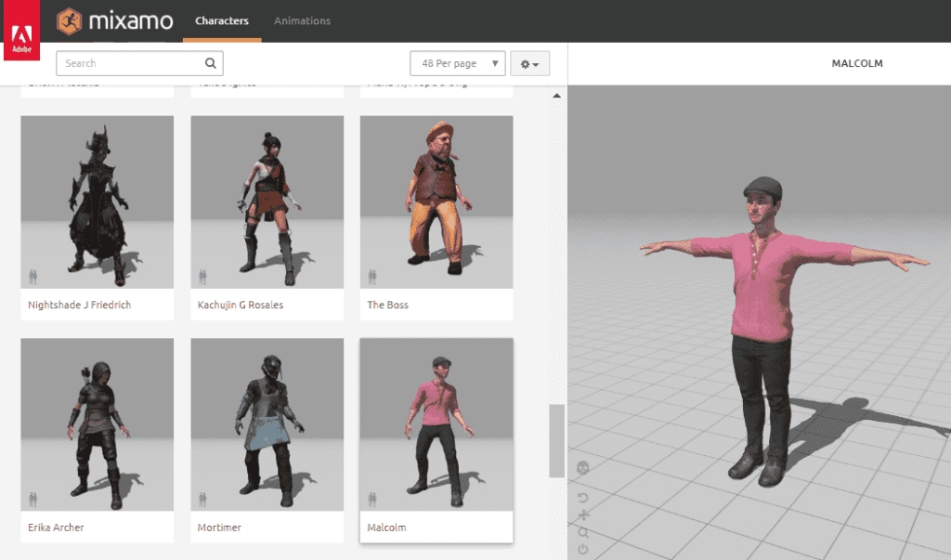Click the Mixamo hexagon logo icon
The width and height of the screenshot is (951, 560).
(x=71, y=20)
